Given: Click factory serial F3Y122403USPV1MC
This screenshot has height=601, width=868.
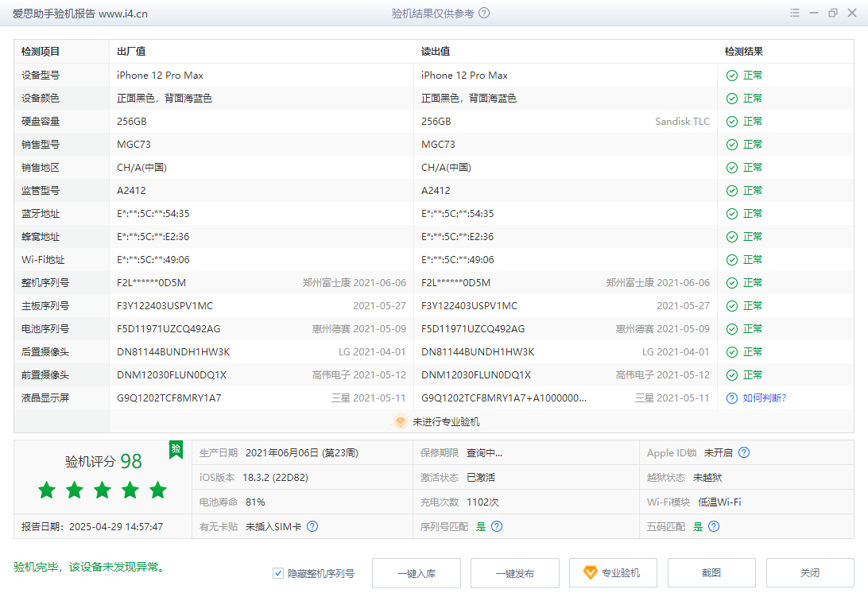Looking at the screenshot, I should pyautogui.click(x=165, y=306).
